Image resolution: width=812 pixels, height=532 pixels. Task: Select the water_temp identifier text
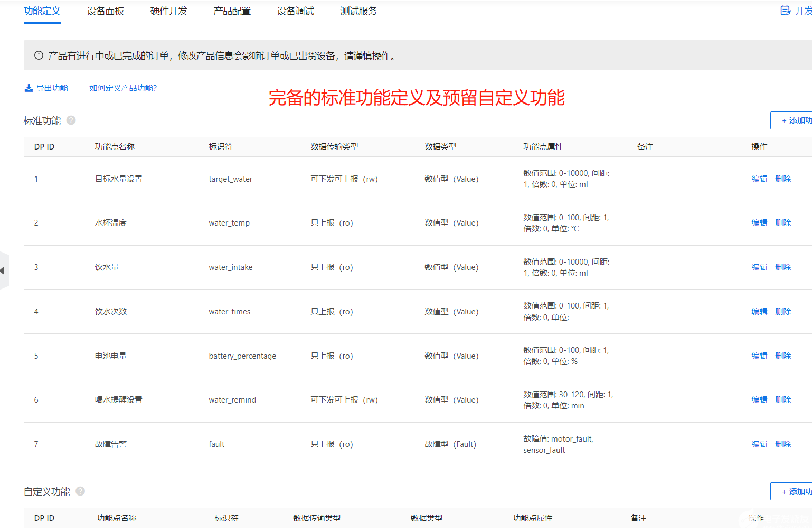(229, 223)
